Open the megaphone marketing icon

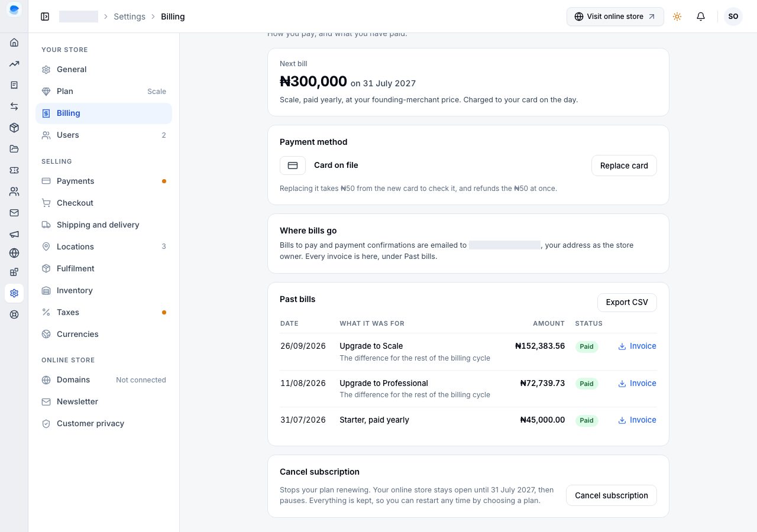14,234
